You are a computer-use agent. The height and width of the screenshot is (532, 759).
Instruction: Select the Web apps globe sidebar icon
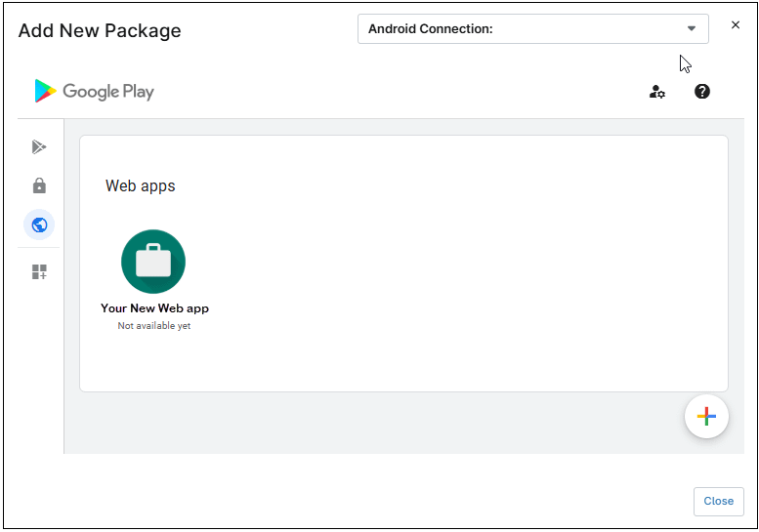click(x=39, y=225)
